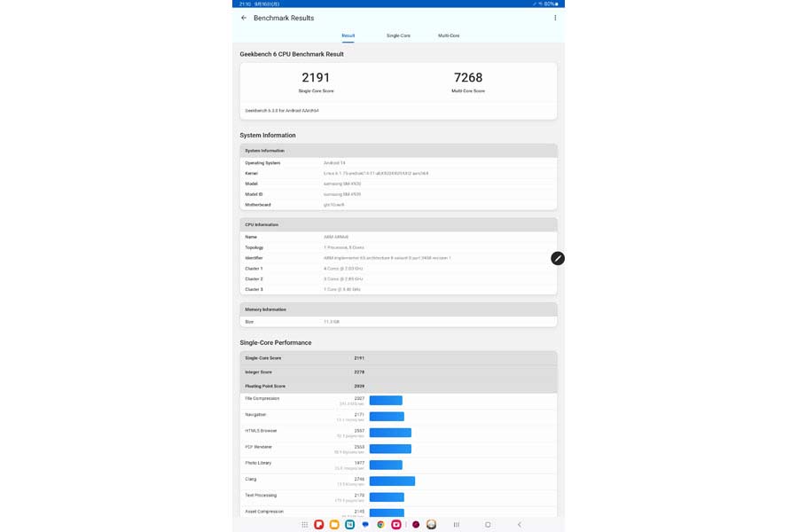Open the yellow My Files folder app
The width and height of the screenshot is (798, 532).
[x=334, y=524]
